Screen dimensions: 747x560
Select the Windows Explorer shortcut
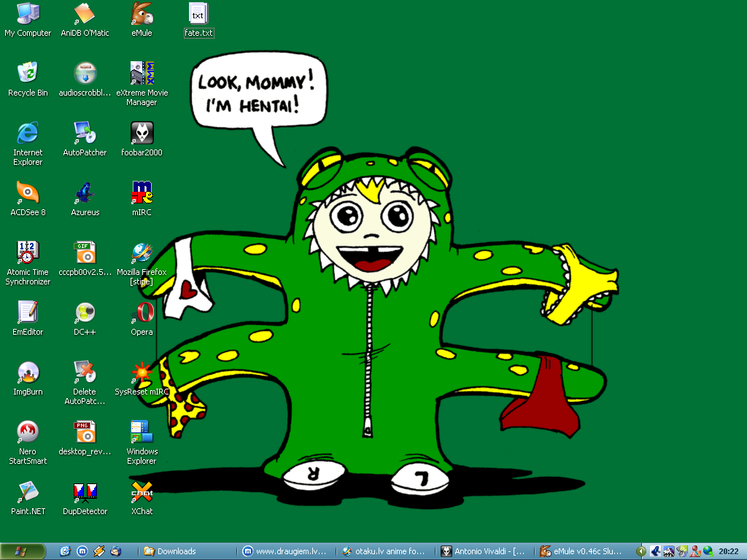click(x=142, y=443)
